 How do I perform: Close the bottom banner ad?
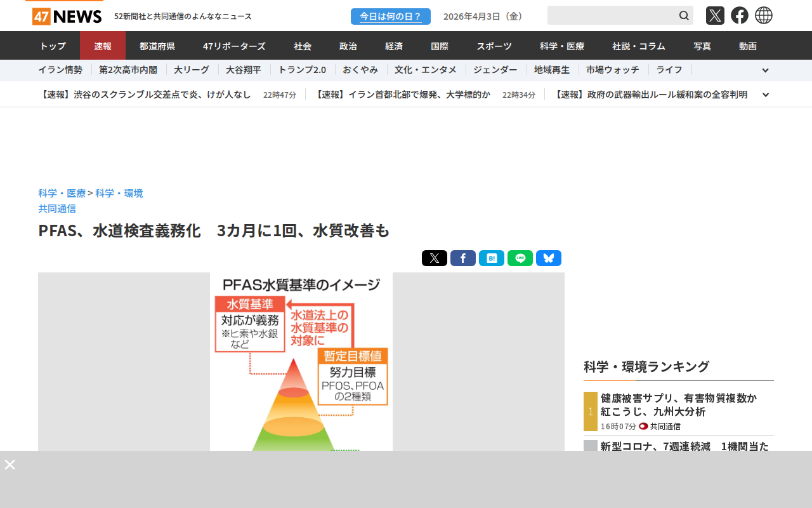[x=10, y=464]
